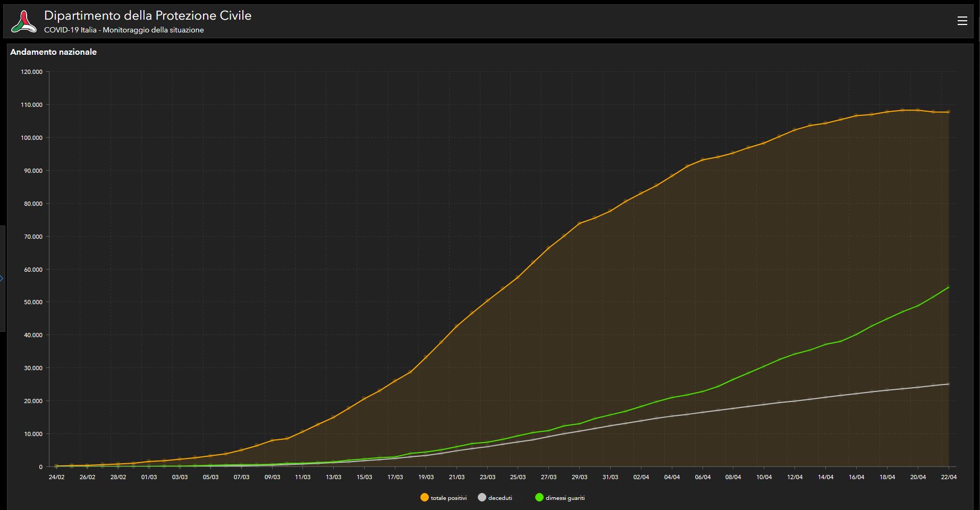The image size is (980, 510).
Task: Click the 27/03 date axis label
Action: pyautogui.click(x=549, y=477)
